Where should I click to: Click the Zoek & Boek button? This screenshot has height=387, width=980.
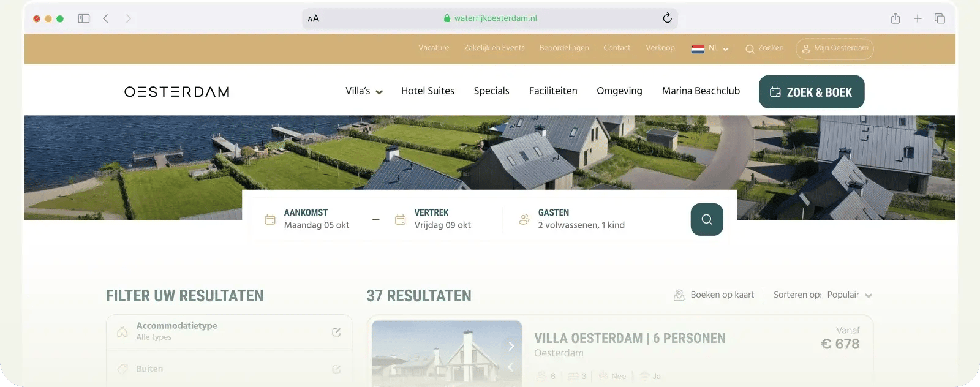[812, 92]
